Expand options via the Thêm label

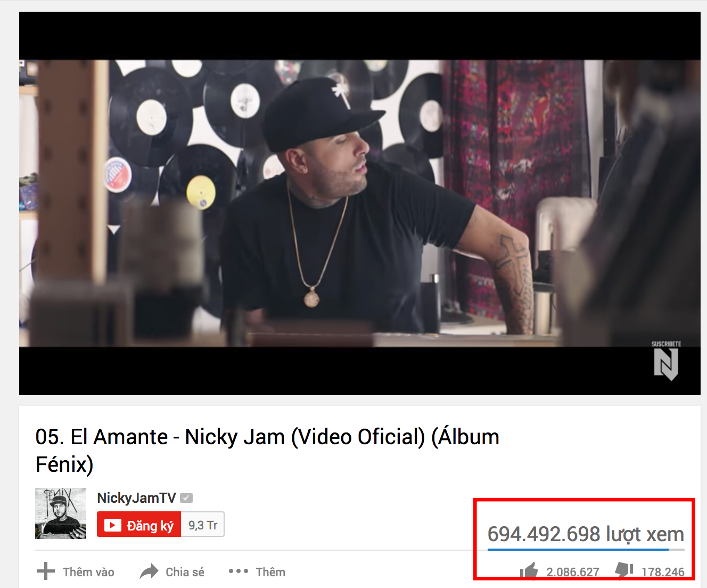270,572
